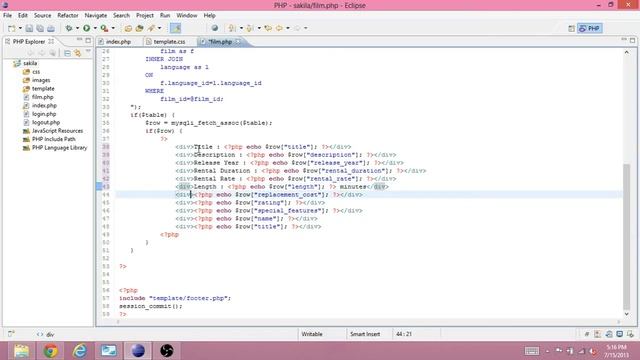The image size is (640, 360).
Task: Click the editor scroll down arrow
Action: [627, 314]
